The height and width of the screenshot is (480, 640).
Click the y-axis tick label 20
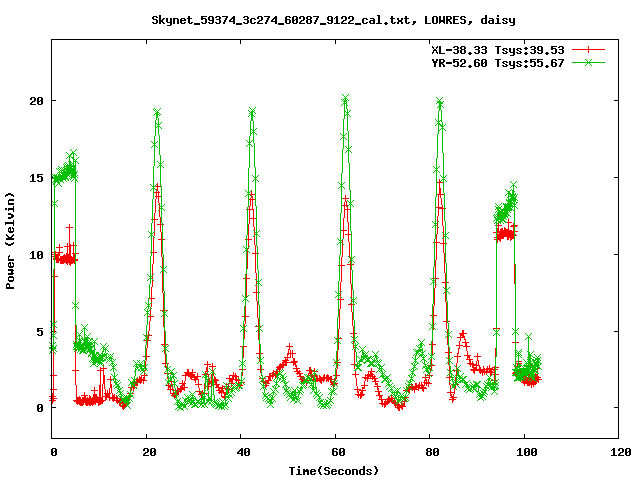coord(36,101)
